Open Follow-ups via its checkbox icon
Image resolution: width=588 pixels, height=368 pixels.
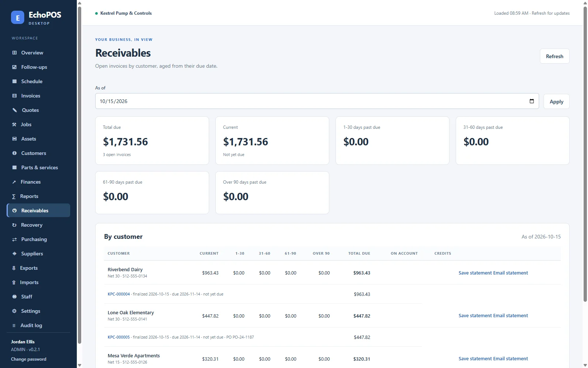click(14, 67)
